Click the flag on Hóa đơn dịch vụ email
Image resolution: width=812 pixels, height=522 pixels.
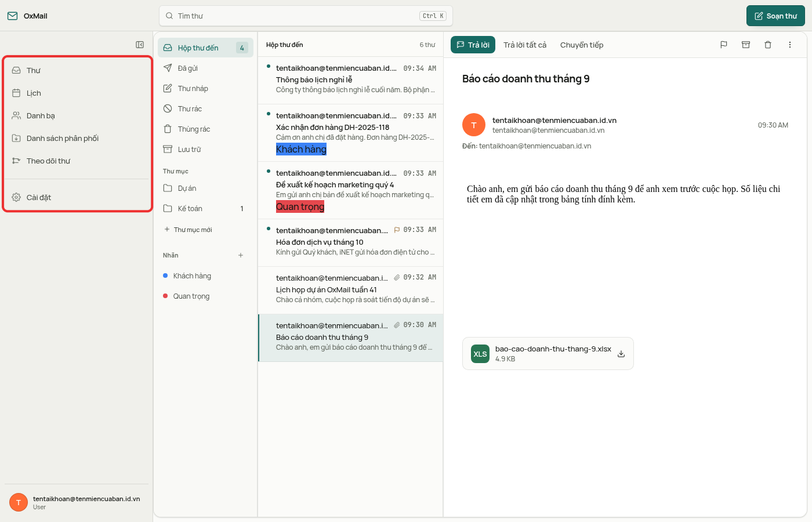(x=397, y=230)
